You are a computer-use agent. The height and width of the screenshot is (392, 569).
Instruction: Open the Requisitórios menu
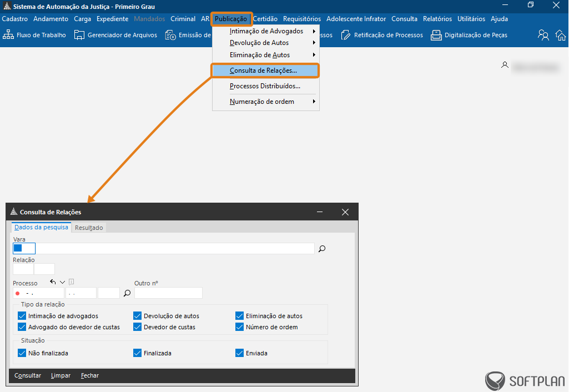click(302, 19)
